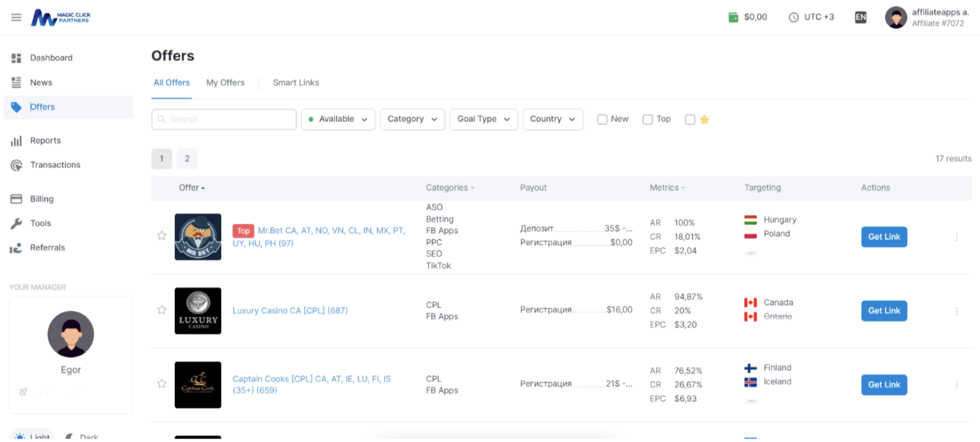Expand more targeting countries for Captain Cooks

click(751, 401)
